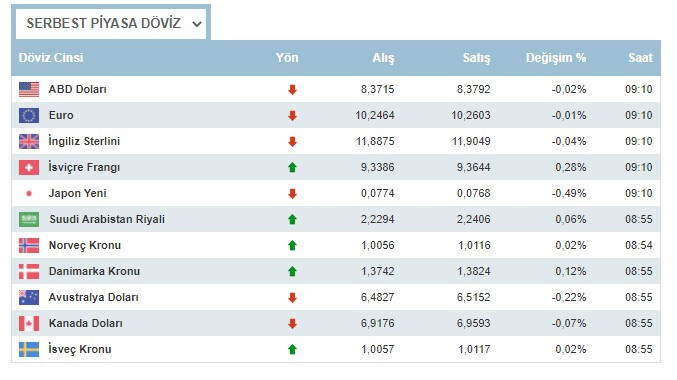The width and height of the screenshot is (677, 380).
Task: Click the Danimarka Kronu satış value 1,3824
Action: (x=474, y=271)
